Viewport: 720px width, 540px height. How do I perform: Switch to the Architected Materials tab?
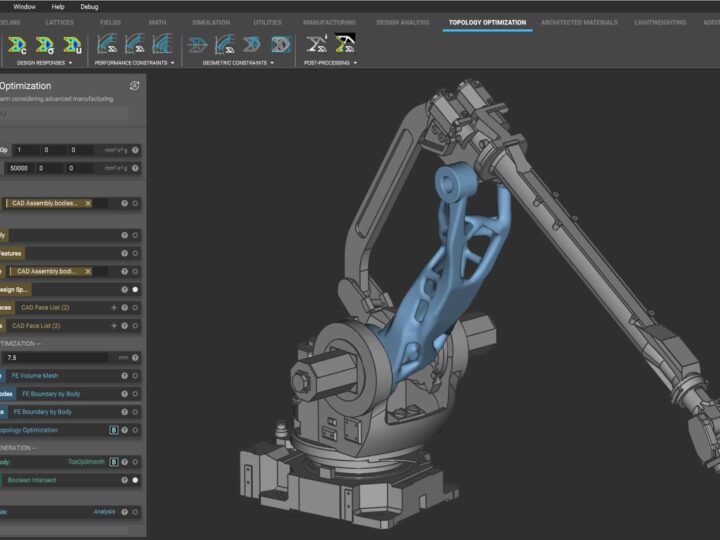(579, 22)
